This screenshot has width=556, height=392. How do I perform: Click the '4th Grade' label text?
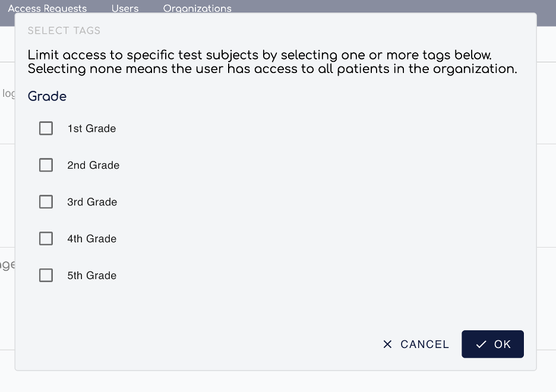[x=91, y=239]
